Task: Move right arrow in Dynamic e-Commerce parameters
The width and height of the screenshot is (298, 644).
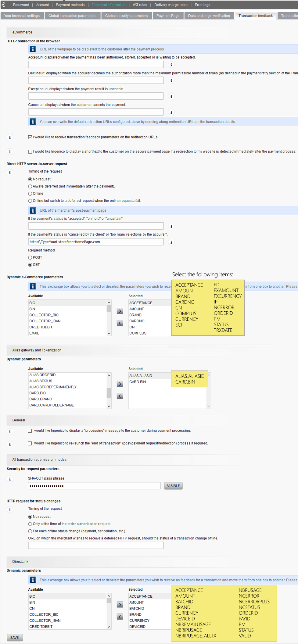Action: [120, 311]
